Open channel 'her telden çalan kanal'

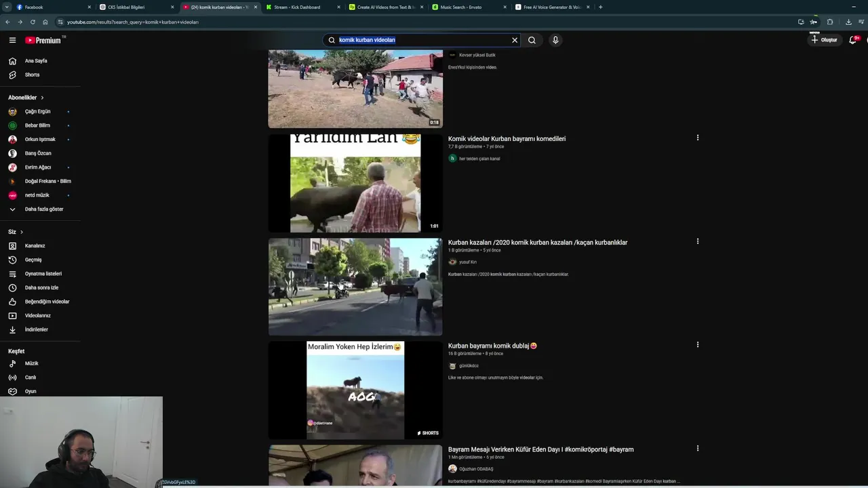479,159
